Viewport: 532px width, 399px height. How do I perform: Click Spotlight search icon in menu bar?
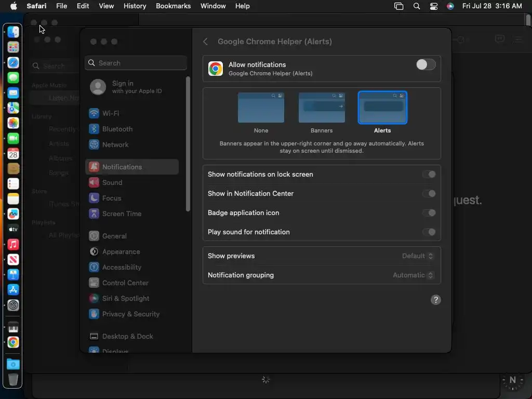(x=417, y=6)
